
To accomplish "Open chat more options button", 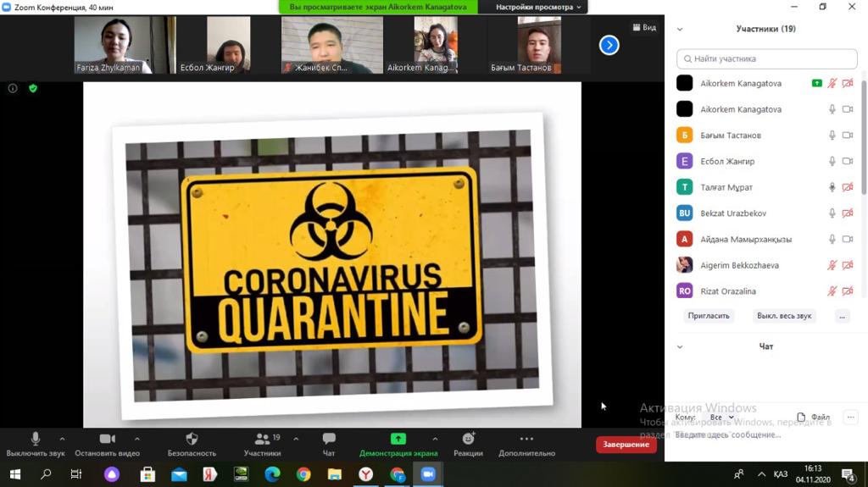I will pos(851,418).
